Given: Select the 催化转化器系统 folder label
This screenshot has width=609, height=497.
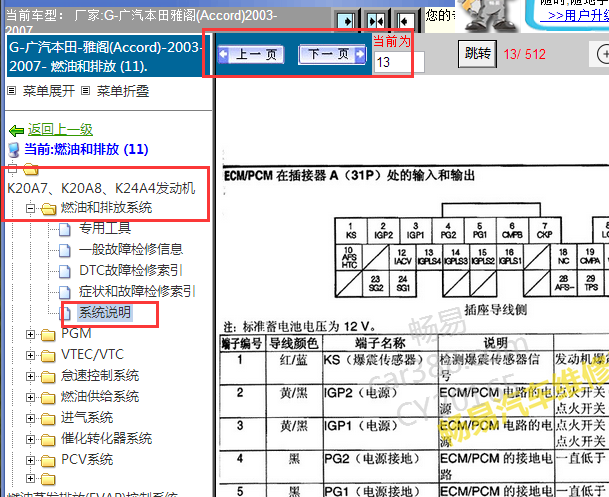Looking at the screenshot, I should tap(106, 438).
